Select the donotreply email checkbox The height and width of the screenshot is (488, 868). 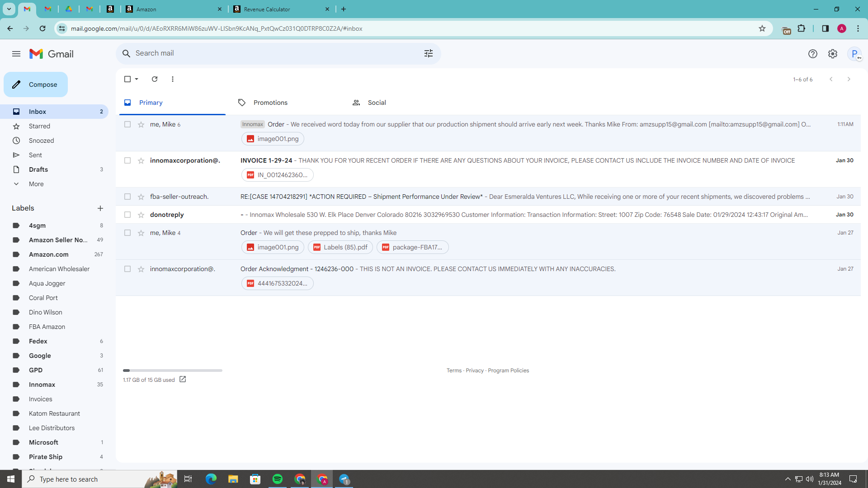pos(127,215)
